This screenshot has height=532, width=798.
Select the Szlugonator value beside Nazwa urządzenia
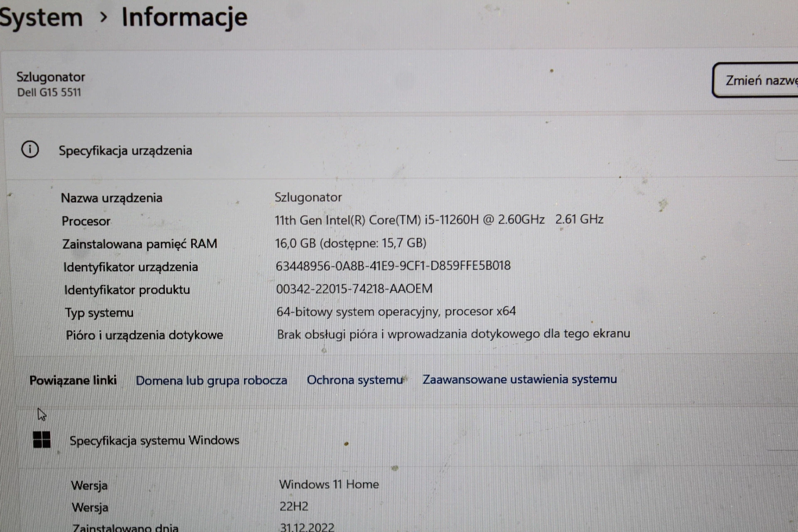coord(308,197)
